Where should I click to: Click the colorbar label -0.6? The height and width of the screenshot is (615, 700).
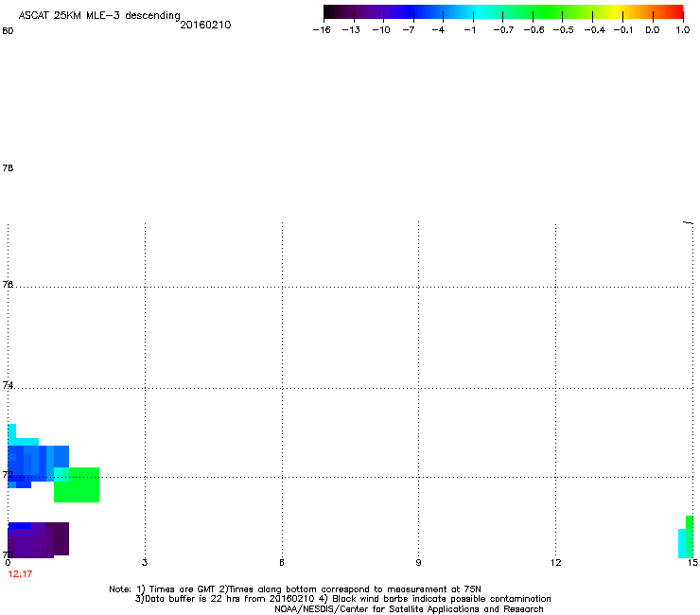point(534,30)
